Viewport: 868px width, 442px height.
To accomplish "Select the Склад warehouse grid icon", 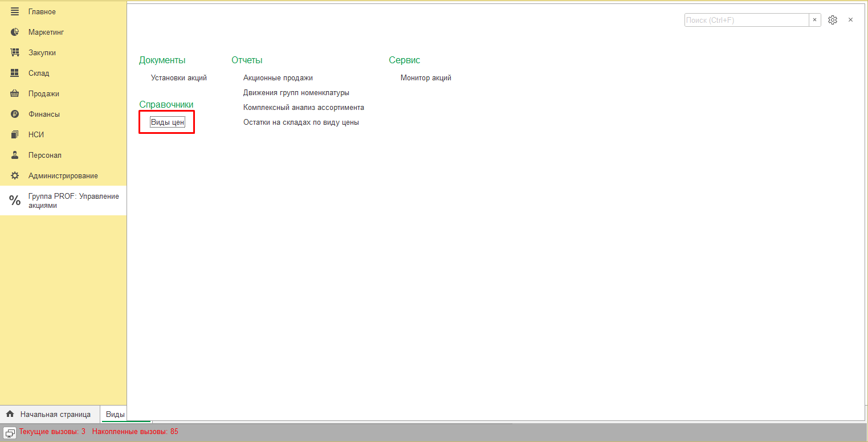I will coord(15,73).
